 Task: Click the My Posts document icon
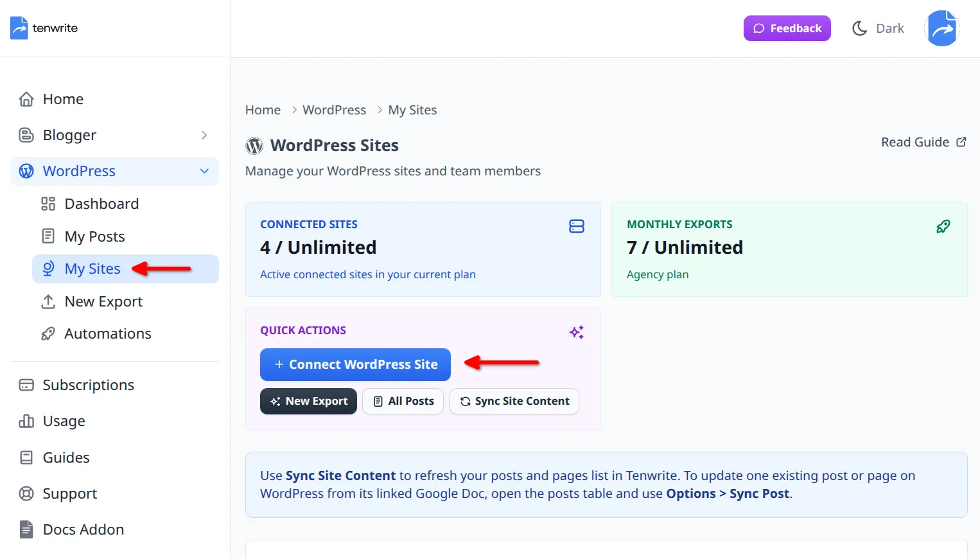coord(48,236)
